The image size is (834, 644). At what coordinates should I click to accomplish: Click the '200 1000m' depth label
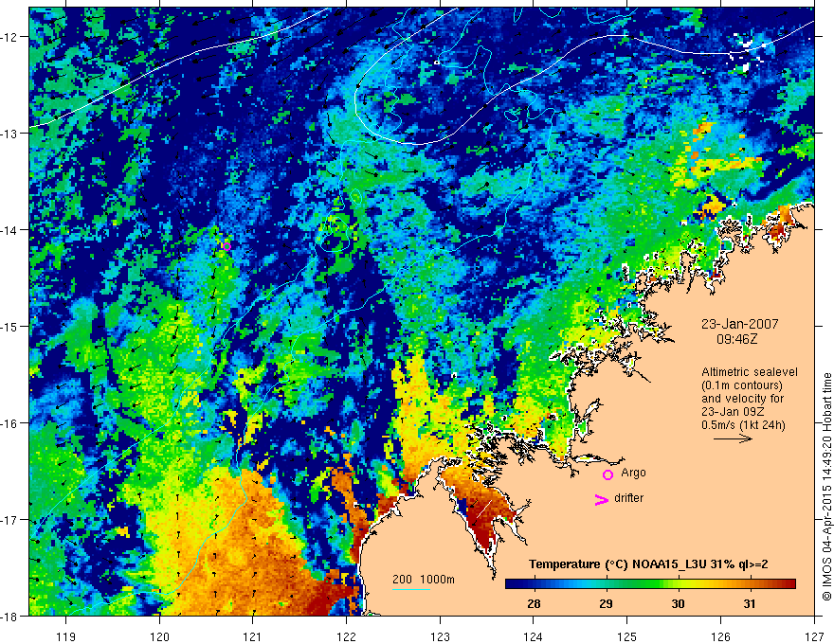(424, 580)
